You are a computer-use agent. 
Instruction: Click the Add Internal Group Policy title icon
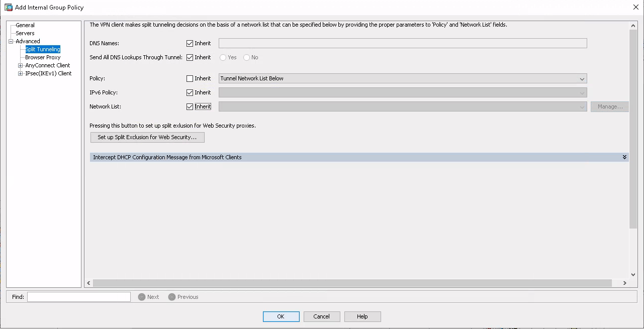[8, 8]
